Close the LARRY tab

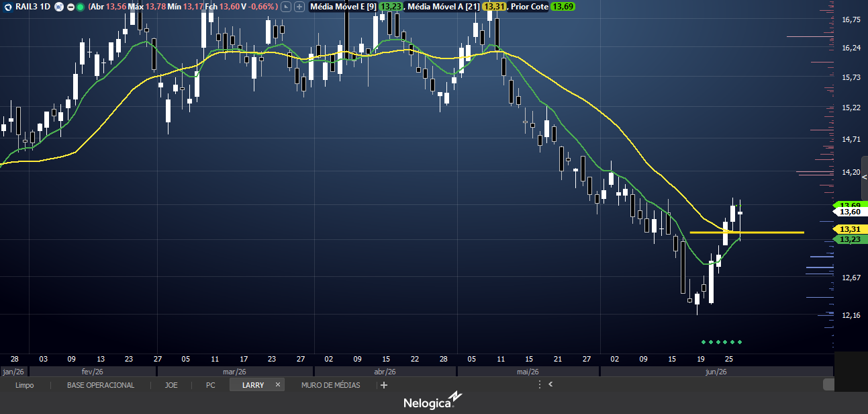point(277,385)
